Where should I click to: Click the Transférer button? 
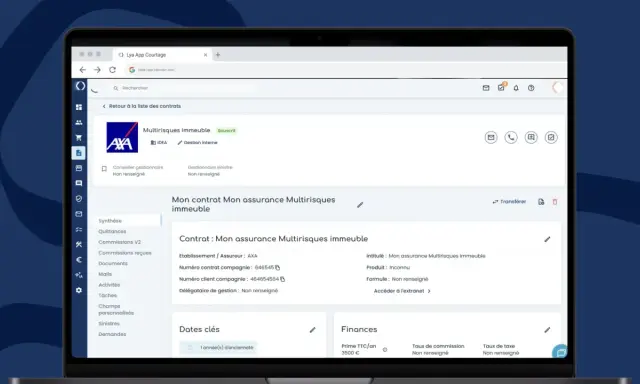pos(509,202)
